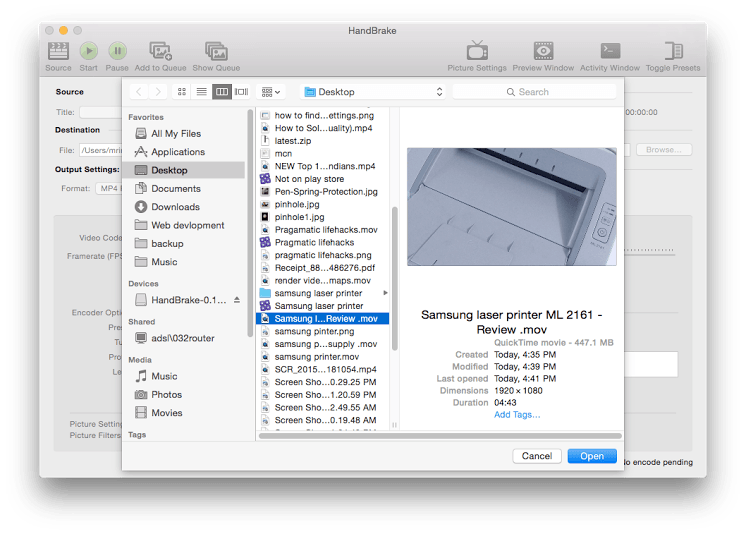Go back with the left chevron
The width and height of the screenshot is (746, 534).
[138, 92]
